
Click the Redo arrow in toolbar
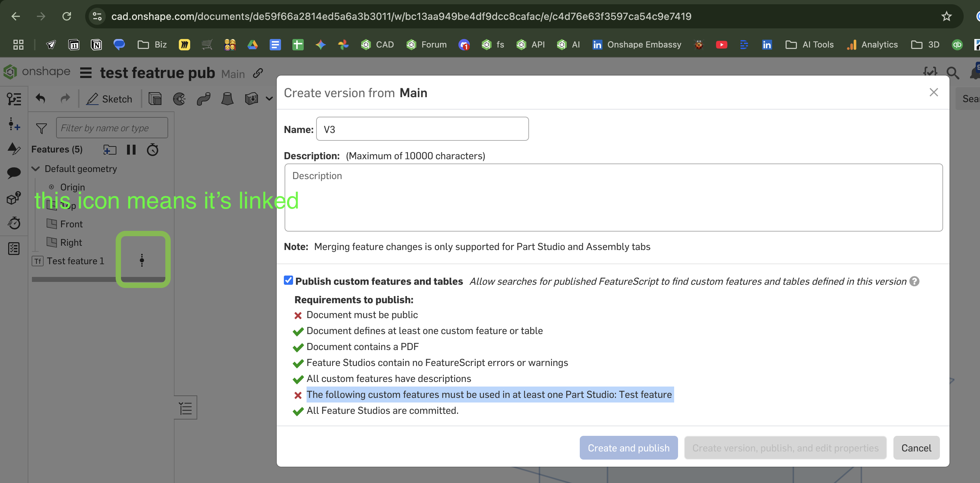point(65,99)
